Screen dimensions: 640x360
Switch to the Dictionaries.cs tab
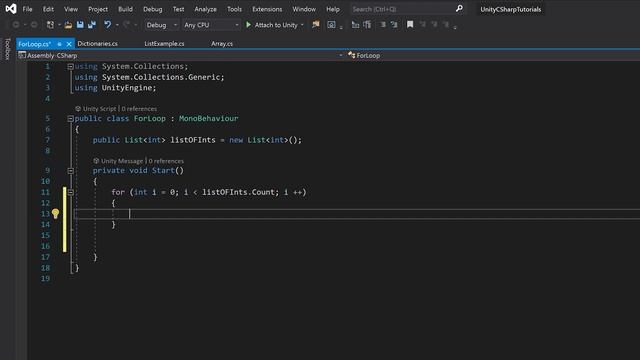(98, 44)
